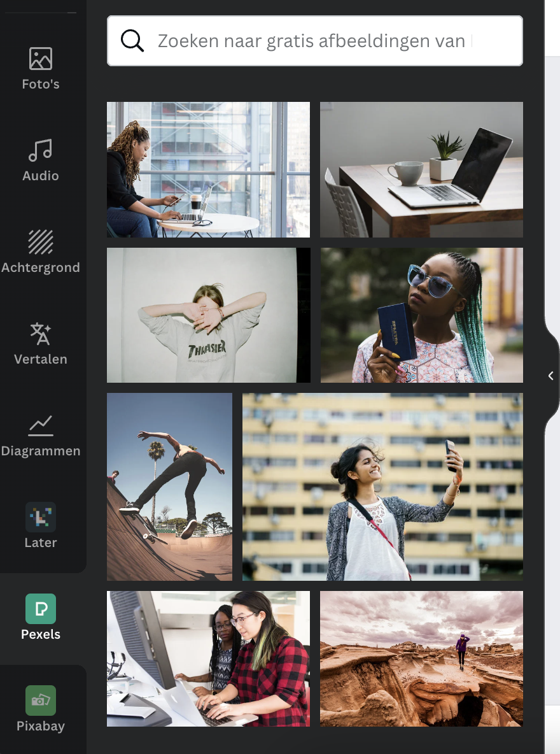
Task: Click the Audio label
Action: pos(40,176)
